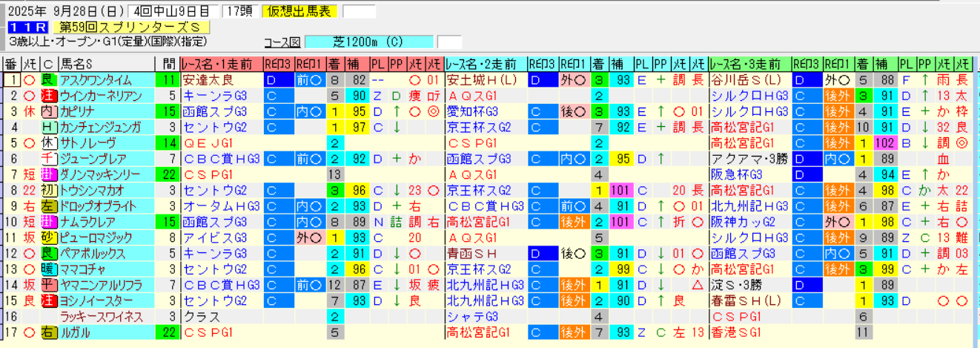Click the red 注 badge beside ウインカーネリアン
This screenshot has height=348, width=980.
pyautogui.click(x=48, y=96)
